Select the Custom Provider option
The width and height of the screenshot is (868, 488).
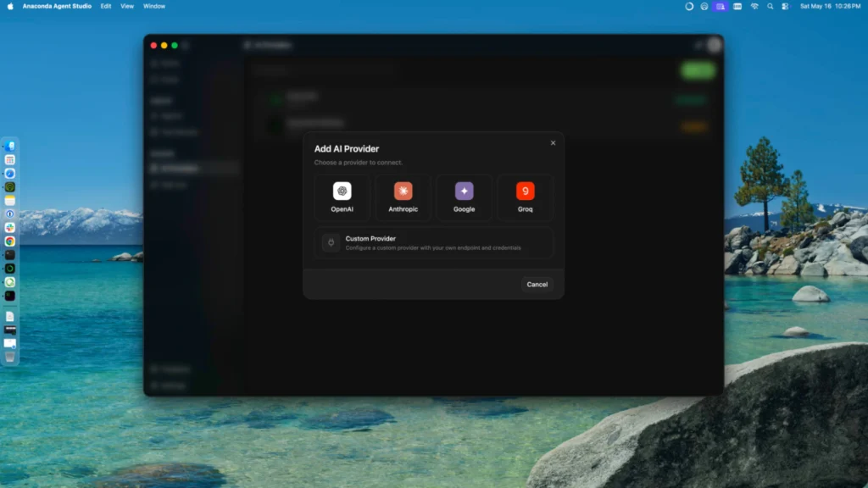(x=433, y=242)
